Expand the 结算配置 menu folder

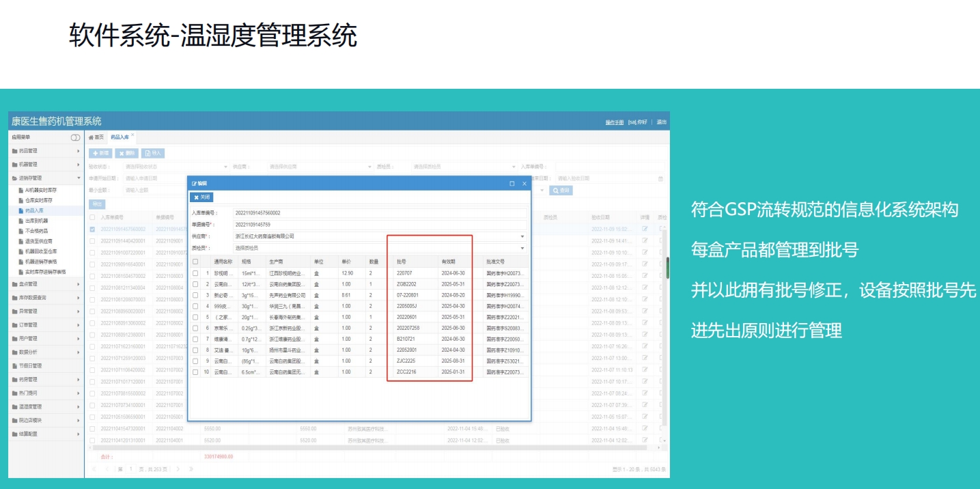point(46,434)
